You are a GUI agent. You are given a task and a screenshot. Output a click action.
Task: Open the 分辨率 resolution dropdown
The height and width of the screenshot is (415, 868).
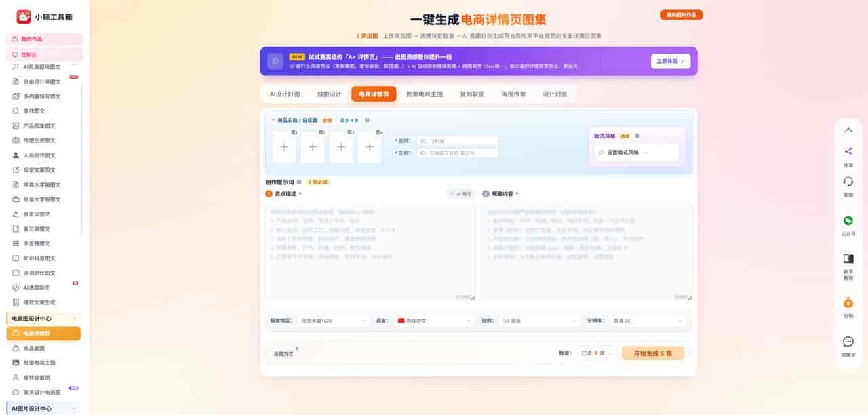point(649,321)
